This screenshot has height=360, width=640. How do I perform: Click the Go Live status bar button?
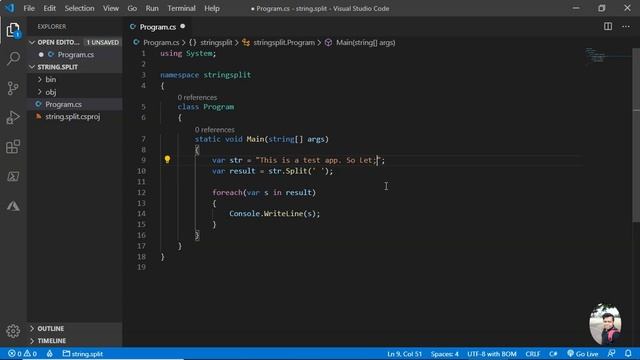pyautogui.click(x=583, y=354)
